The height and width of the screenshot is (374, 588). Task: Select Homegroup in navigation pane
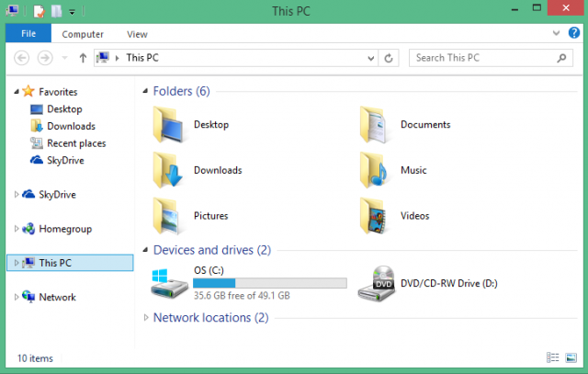65,229
